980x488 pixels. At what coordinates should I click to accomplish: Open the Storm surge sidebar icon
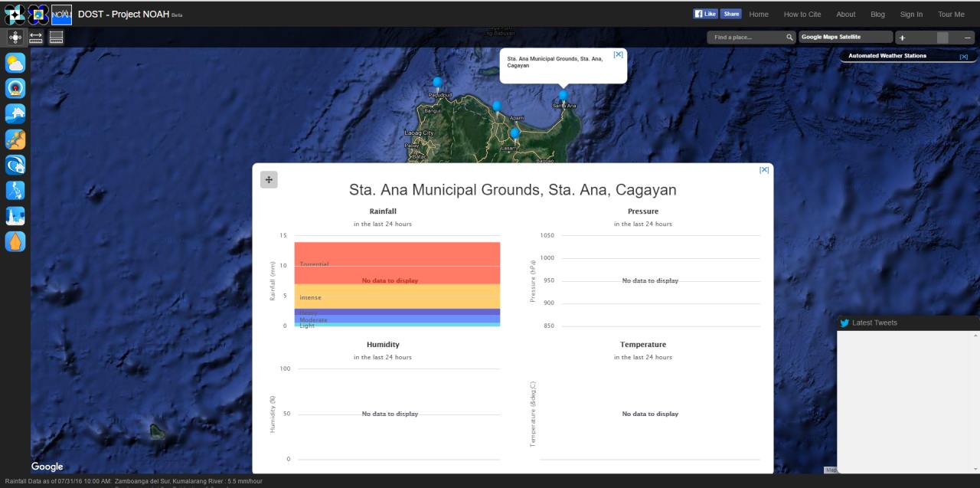click(15, 165)
